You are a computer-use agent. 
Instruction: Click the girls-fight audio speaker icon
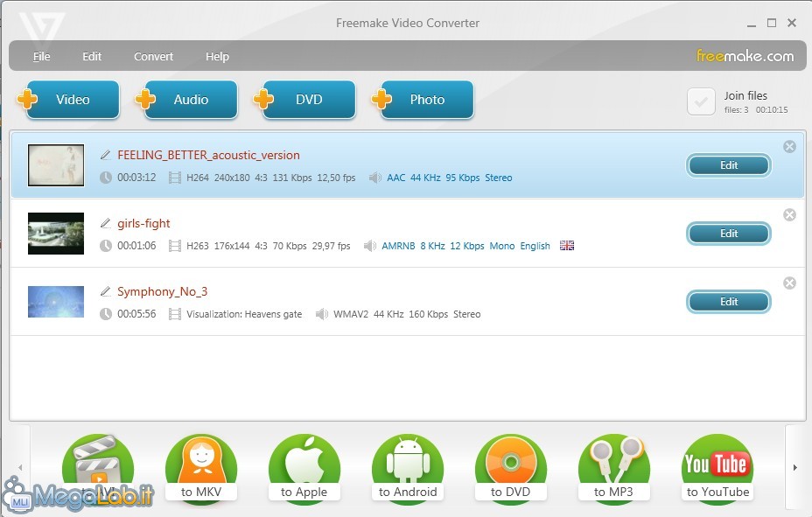(x=370, y=246)
